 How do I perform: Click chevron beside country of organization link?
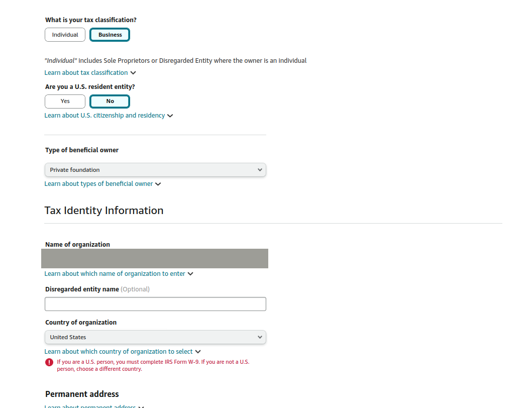click(x=198, y=352)
